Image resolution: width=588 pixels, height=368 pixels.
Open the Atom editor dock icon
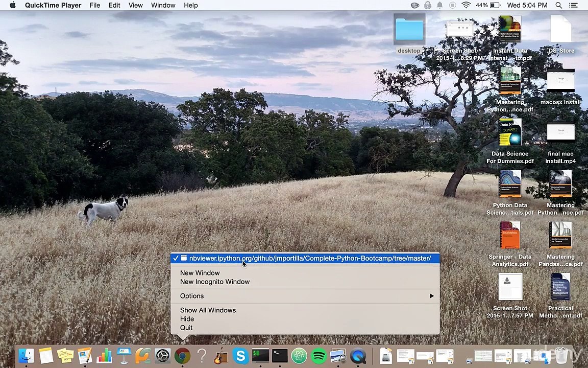point(299,356)
